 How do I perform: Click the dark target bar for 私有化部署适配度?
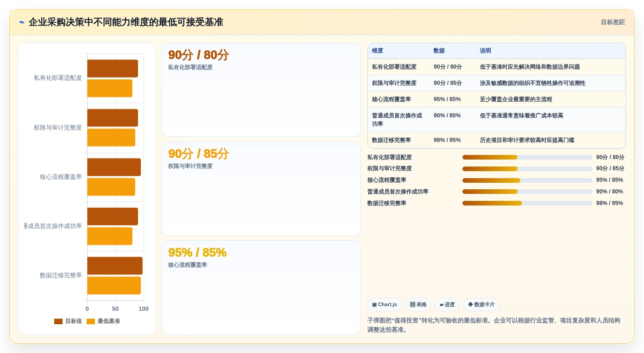(113, 69)
